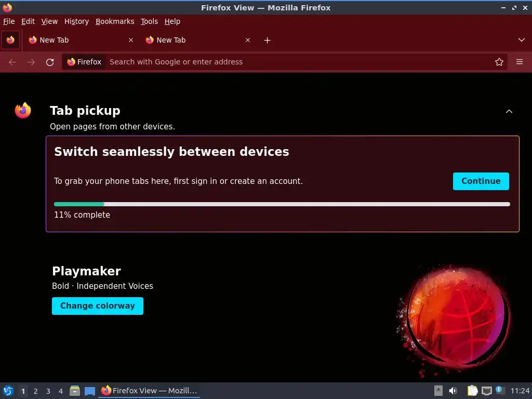Click Continue to sign in
The image size is (532, 399).
[x=481, y=181]
